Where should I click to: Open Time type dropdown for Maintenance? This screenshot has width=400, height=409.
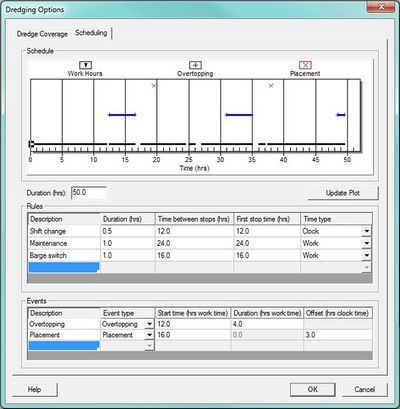click(367, 243)
